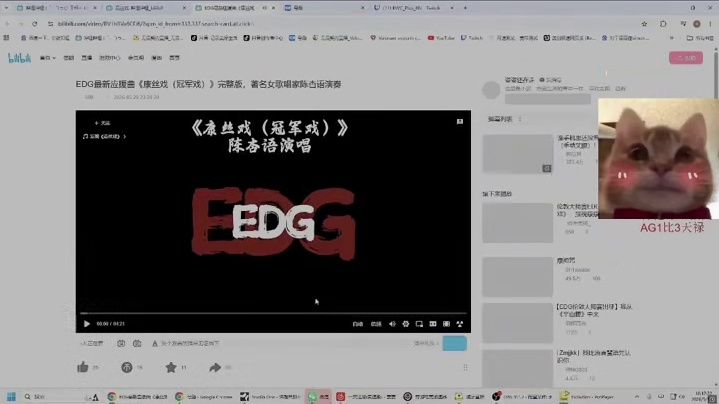Open Chrome three-dot menu
The height and width of the screenshot is (404, 719).
pyautogui.click(x=710, y=23)
